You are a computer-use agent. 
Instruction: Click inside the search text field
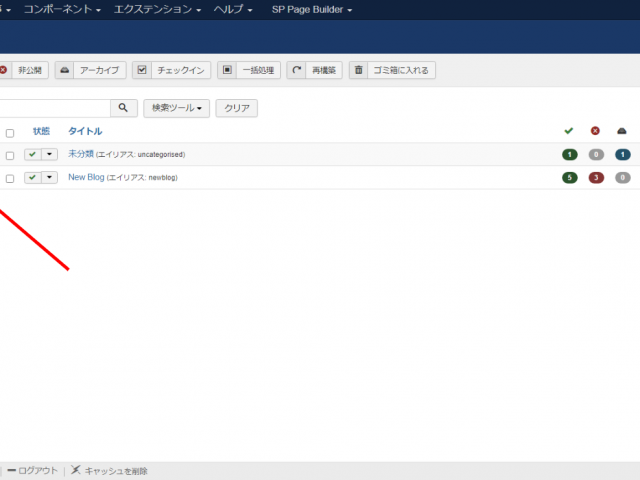coord(55,108)
